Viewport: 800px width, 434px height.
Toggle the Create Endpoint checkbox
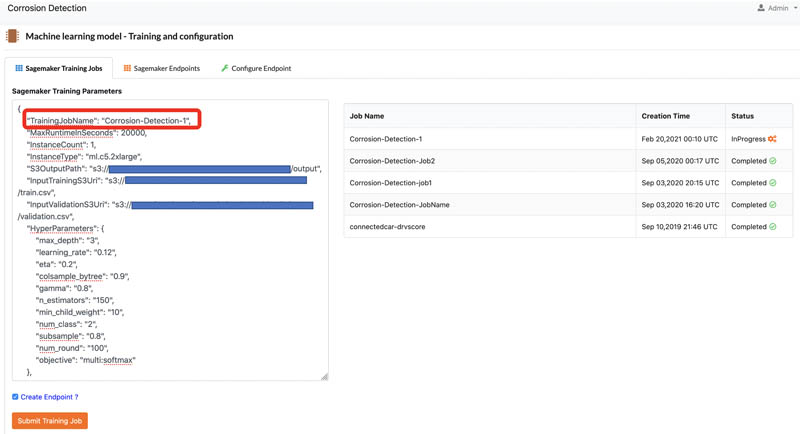coord(15,397)
